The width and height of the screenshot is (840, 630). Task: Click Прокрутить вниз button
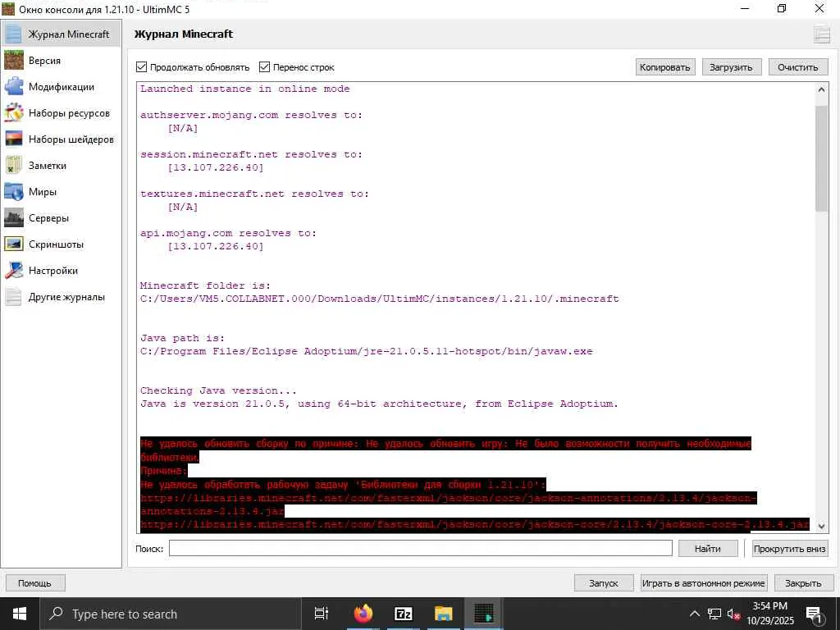point(790,549)
